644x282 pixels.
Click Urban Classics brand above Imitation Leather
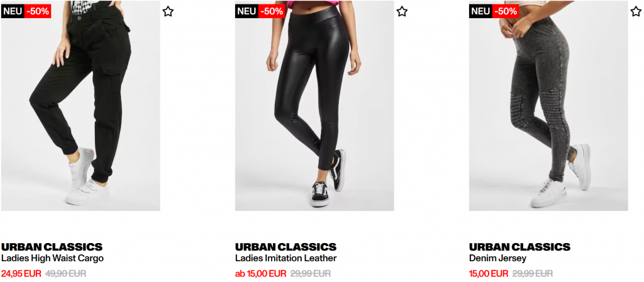[286, 247]
